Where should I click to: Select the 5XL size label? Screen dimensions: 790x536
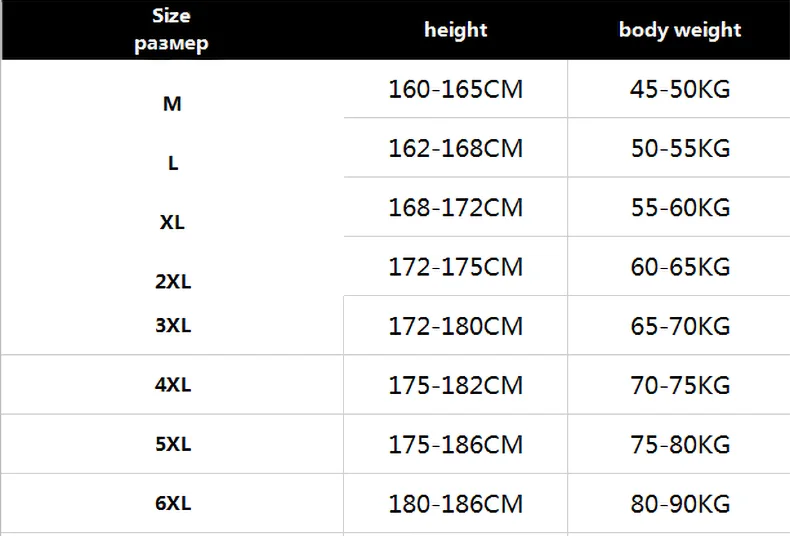[173, 445]
